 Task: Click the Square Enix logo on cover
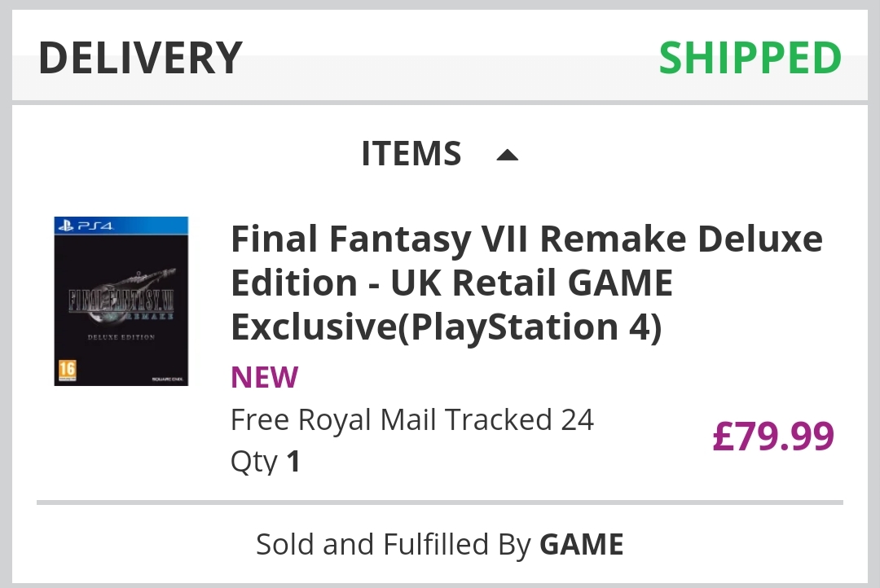coord(168,378)
